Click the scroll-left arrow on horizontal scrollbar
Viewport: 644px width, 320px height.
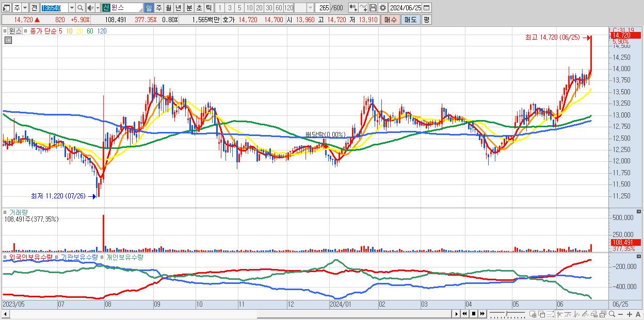6,314
